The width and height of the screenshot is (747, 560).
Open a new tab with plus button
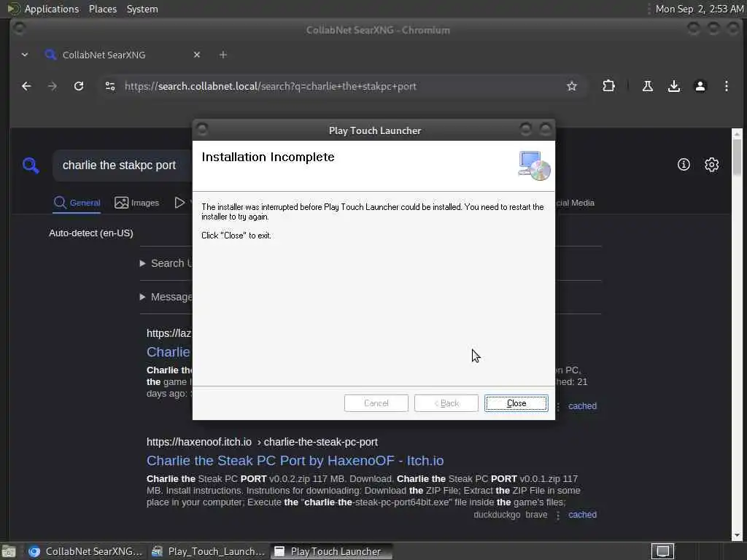click(x=223, y=55)
